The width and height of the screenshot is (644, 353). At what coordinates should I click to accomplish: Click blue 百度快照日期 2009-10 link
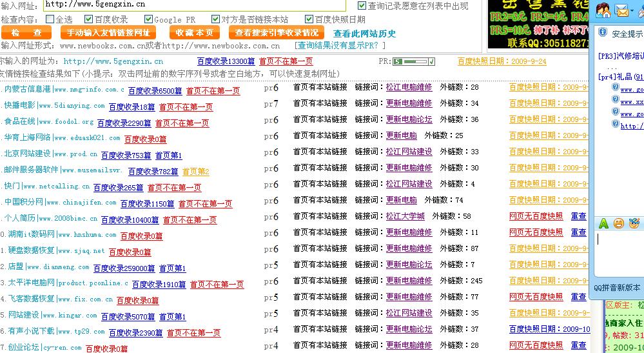549,329
